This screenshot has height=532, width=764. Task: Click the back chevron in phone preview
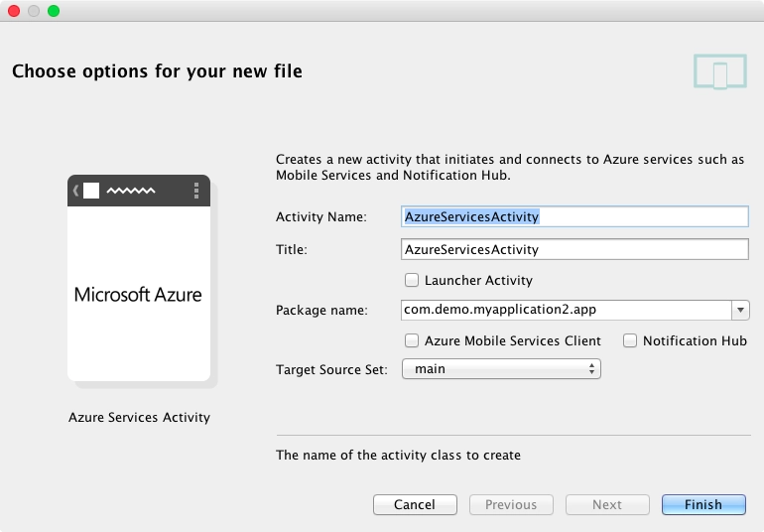click(76, 191)
